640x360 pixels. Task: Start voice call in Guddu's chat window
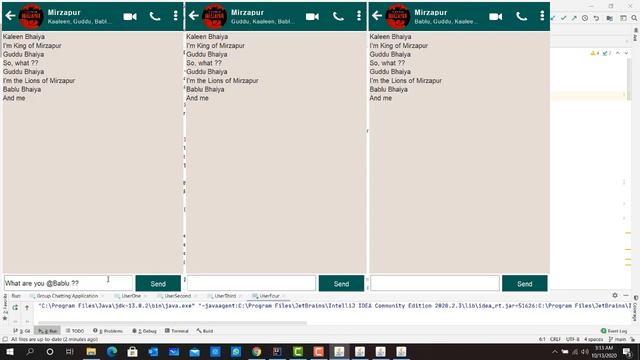coord(338,16)
